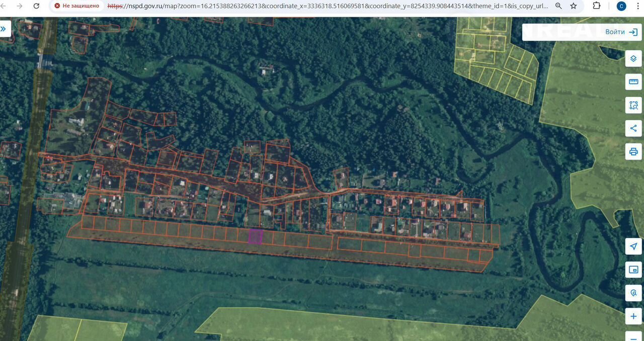Click the share map icon
644x341 pixels.
(x=633, y=128)
